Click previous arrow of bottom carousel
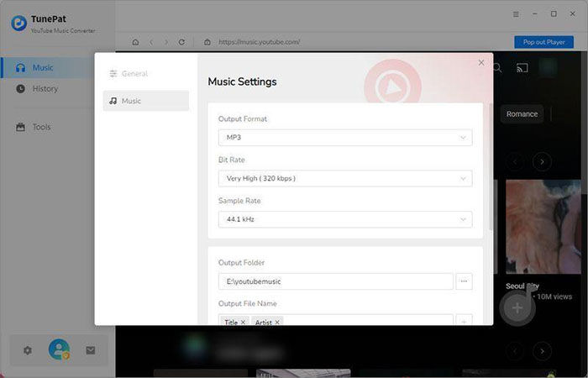 (515, 351)
